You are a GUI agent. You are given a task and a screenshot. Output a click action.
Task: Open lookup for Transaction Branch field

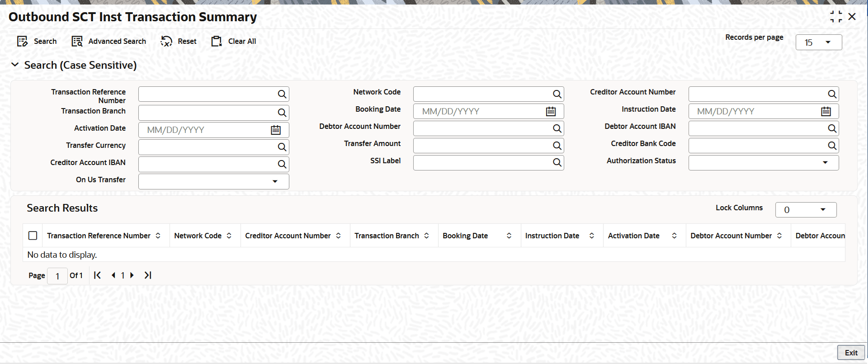tap(282, 113)
